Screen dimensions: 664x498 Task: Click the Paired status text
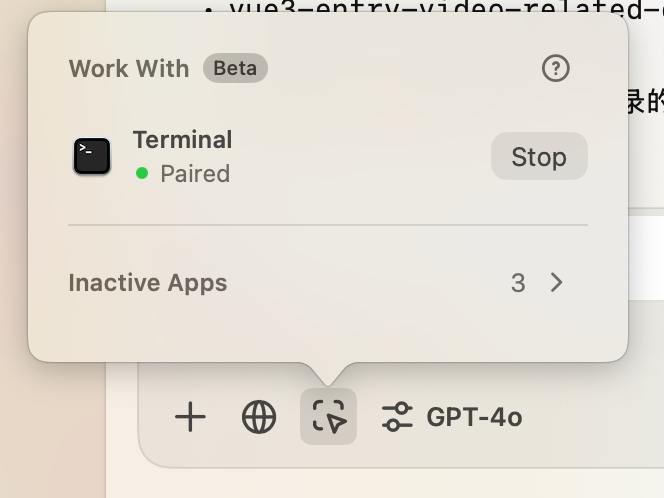(x=195, y=174)
